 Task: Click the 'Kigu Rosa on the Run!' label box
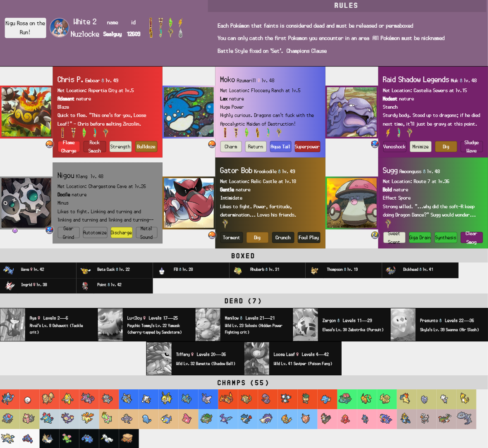(26, 28)
